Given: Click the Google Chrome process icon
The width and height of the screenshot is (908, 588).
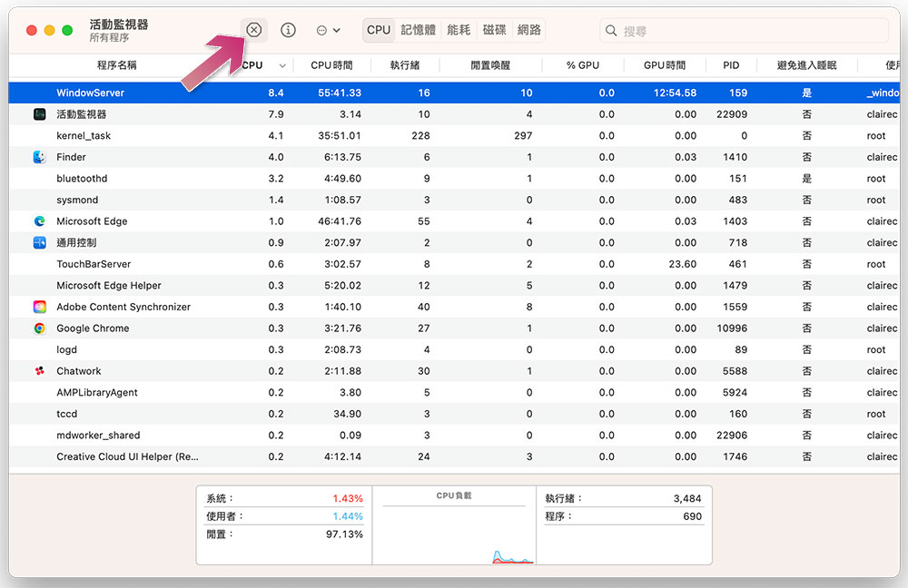Looking at the screenshot, I should coord(39,328).
